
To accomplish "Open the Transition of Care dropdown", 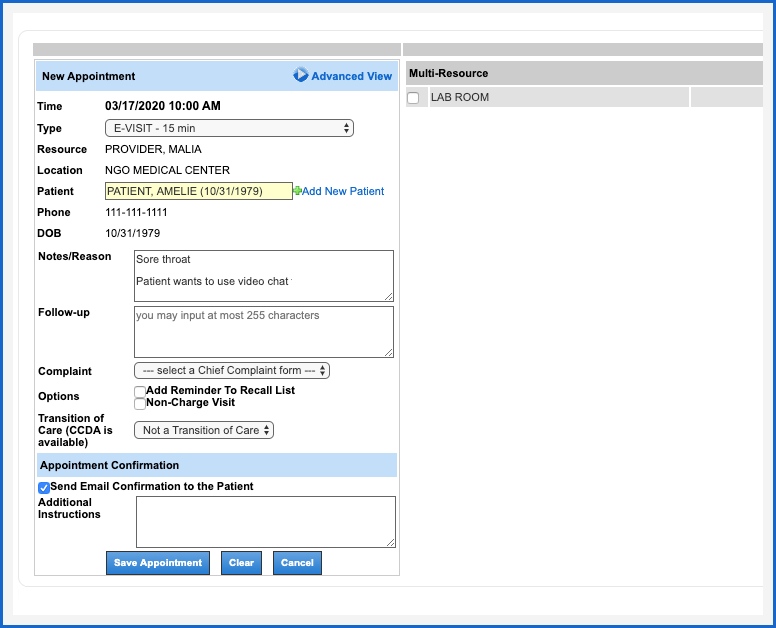I will (x=204, y=430).
